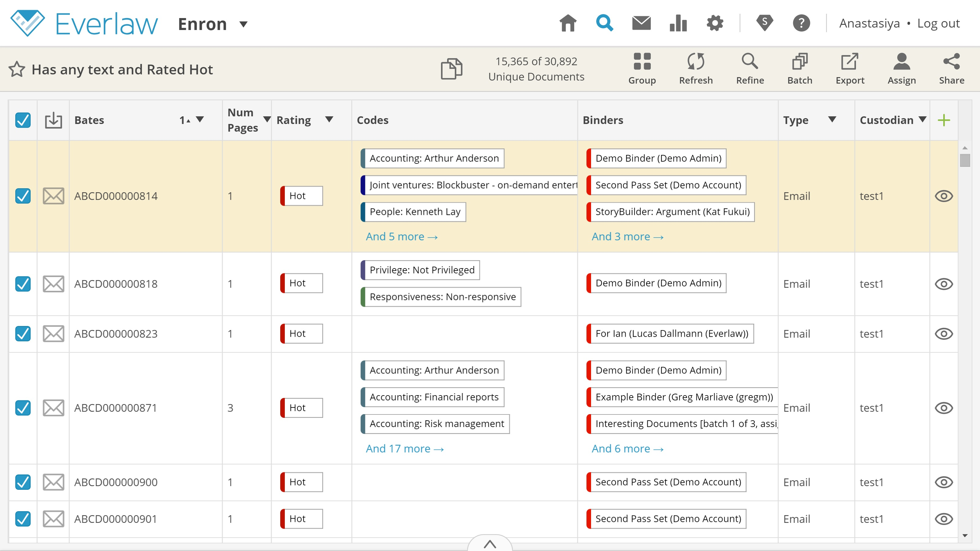Create a Batch from selected documents
Image resolution: width=980 pixels, height=551 pixels.
coord(800,69)
